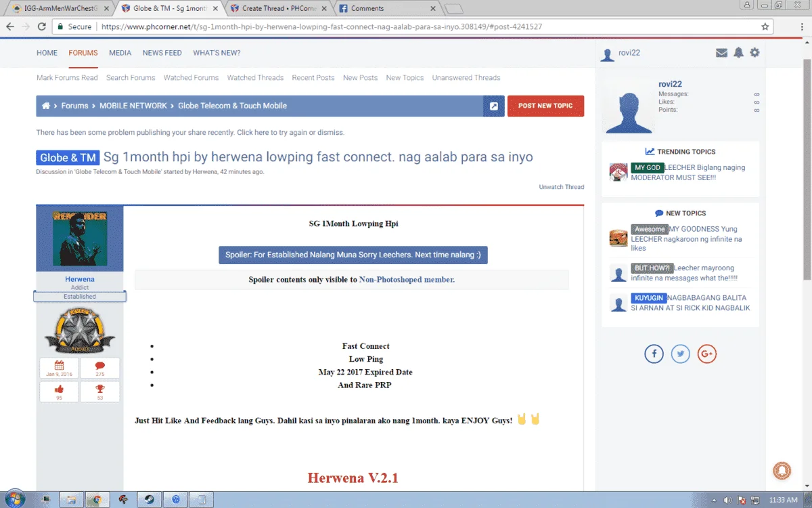Viewport: 812px width, 508px height.
Task: Go to Globe Telecom & Touch Mobile breadcrumb
Action: [x=232, y=106]
